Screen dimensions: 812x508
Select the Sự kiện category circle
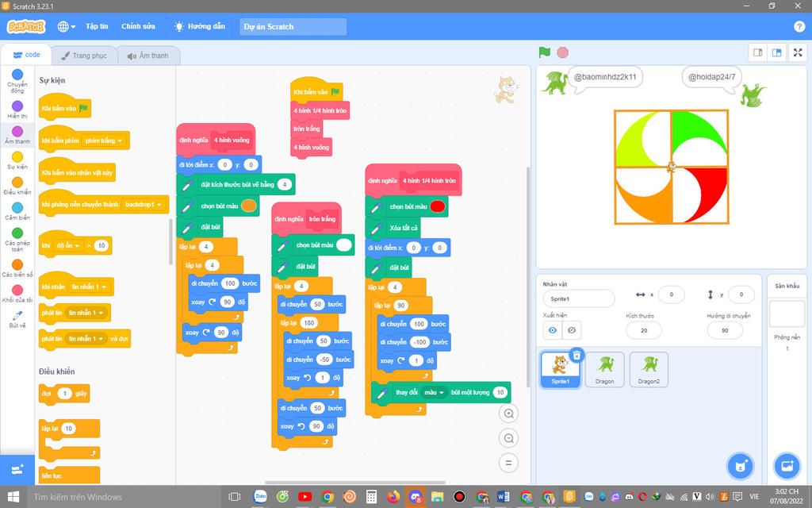[x=17, y=157]
